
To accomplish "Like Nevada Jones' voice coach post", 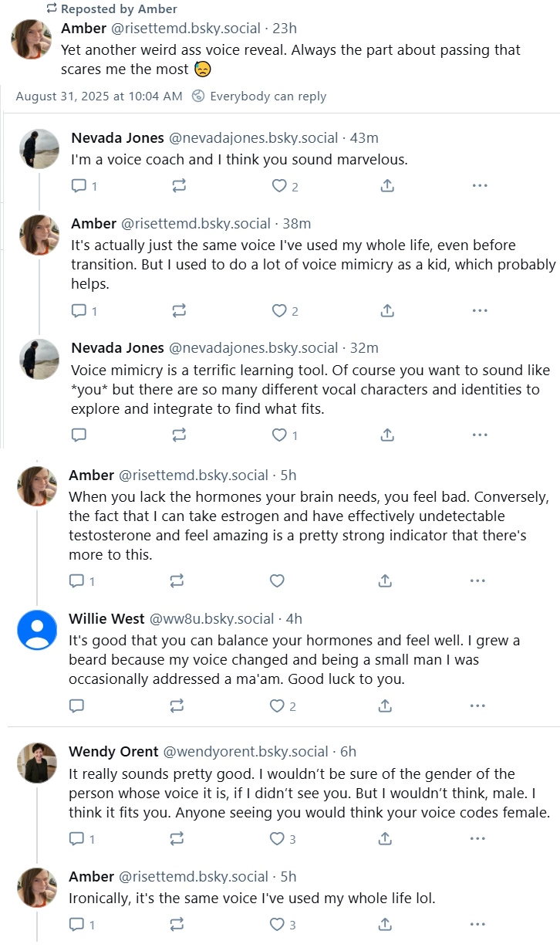I will [x=279, y=186].
